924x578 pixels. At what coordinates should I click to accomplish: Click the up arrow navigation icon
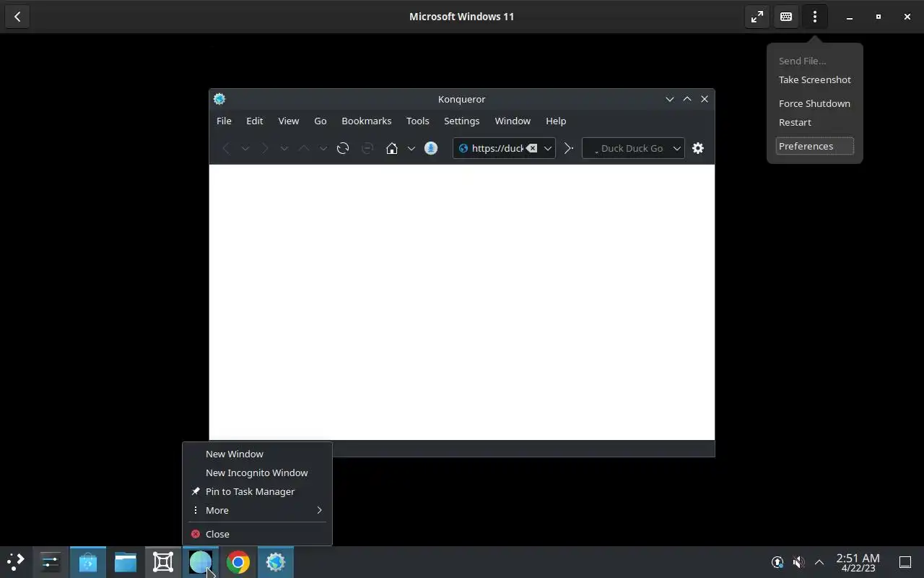[x=304, y=148]
